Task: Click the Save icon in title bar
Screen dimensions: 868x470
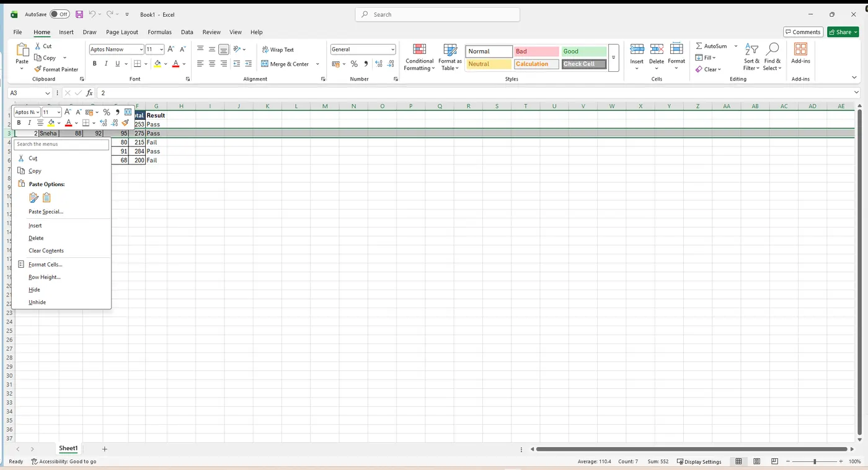Action: point(79,14)
